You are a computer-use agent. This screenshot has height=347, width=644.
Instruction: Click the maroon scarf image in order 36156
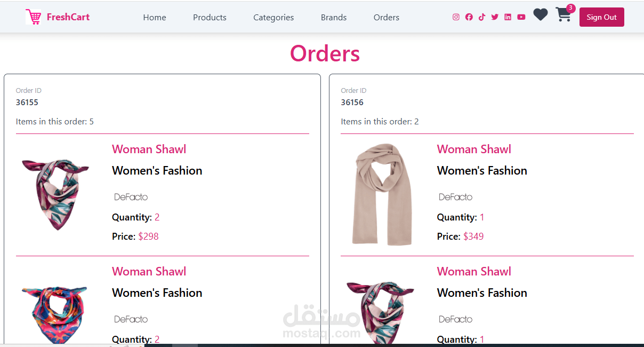coord(381,312)
